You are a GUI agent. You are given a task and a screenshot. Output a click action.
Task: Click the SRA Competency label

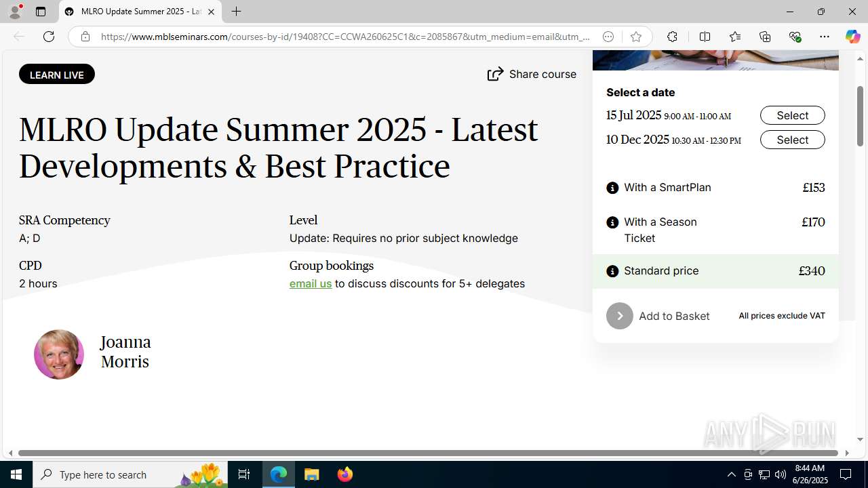pos(64,220)
